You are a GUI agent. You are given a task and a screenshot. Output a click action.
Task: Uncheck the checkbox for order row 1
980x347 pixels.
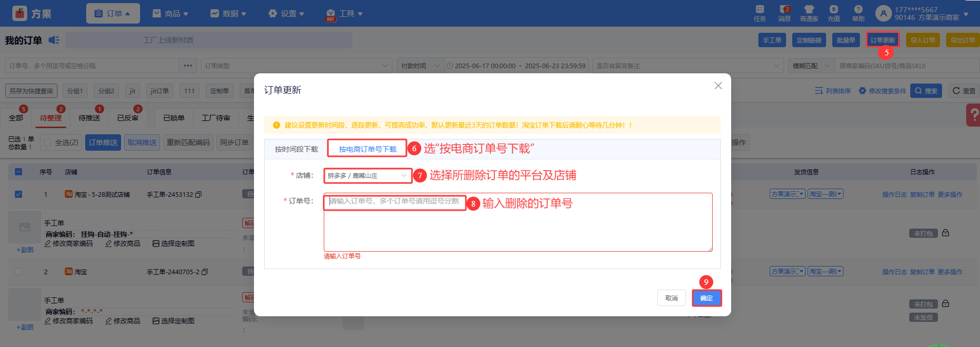pyautogui.click(x=18, y=194)
